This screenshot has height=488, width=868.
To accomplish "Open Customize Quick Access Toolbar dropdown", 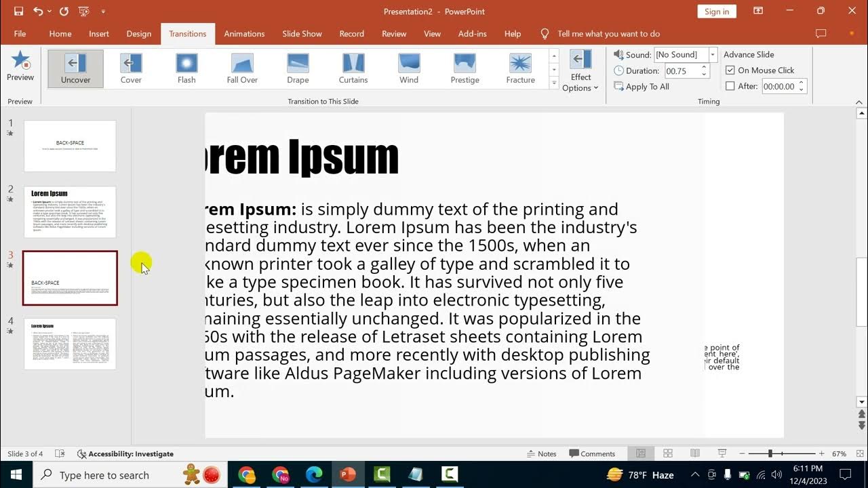I will coord(103,11).
